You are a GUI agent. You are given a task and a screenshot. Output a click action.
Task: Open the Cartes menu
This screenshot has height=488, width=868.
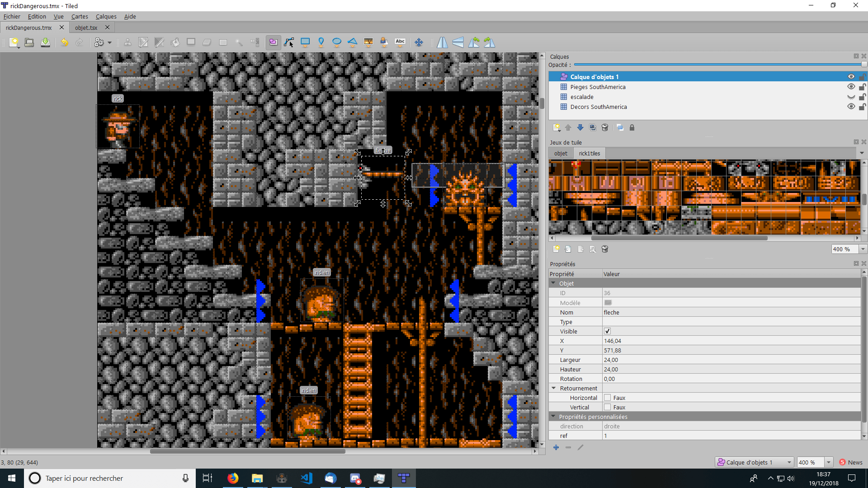coord(80,16)
